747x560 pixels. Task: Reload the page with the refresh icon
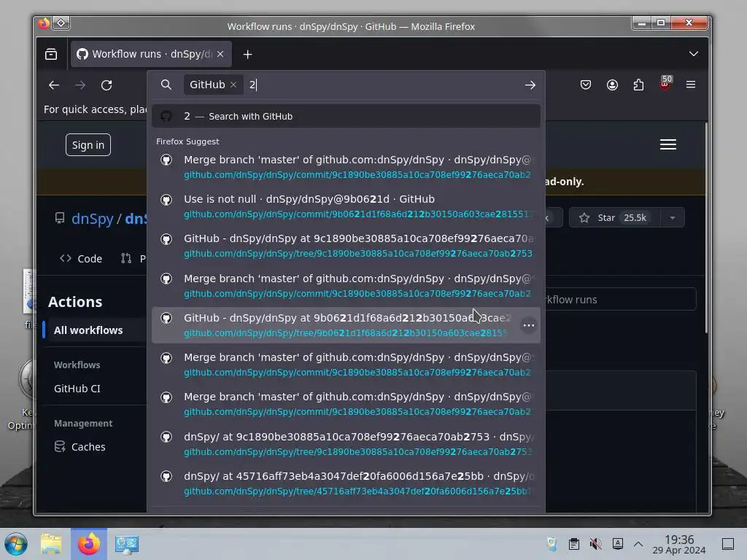pos(107,85)
